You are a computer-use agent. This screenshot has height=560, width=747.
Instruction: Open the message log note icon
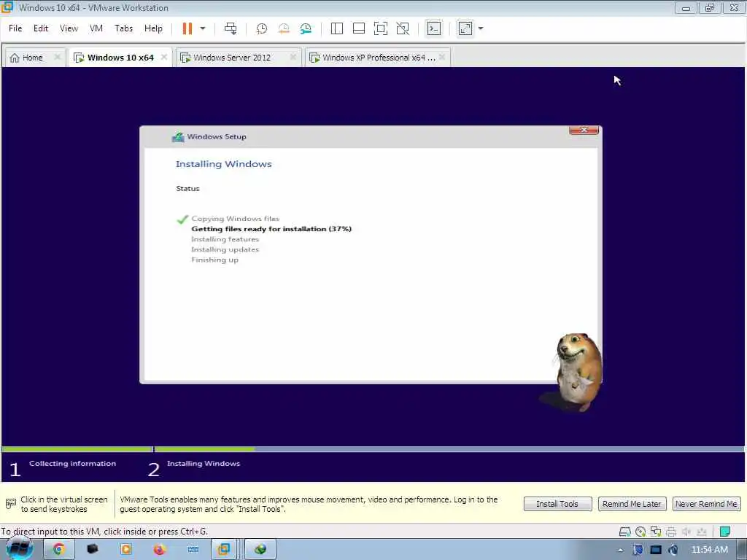tap(724, 532)
